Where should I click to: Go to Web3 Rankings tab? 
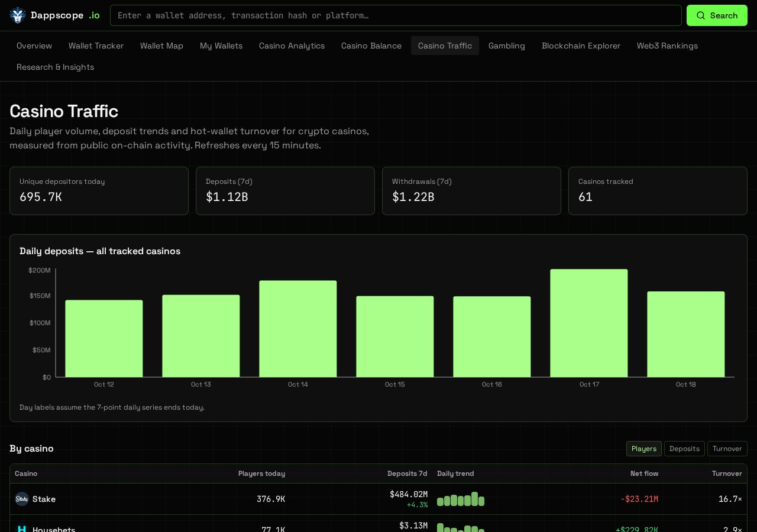coord(667,46)
